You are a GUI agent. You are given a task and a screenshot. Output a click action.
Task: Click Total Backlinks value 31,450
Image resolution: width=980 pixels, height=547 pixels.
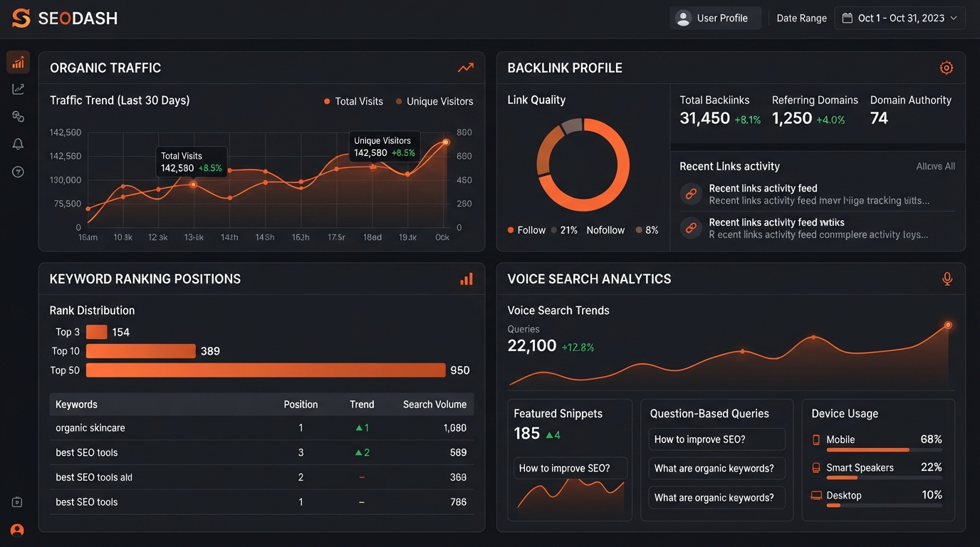coord(704,118)
